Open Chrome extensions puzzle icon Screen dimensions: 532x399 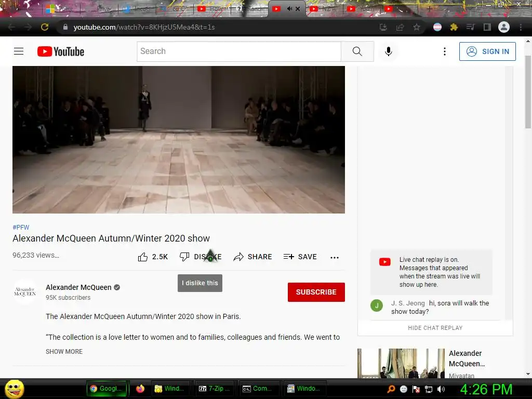[x=454, y=27]
